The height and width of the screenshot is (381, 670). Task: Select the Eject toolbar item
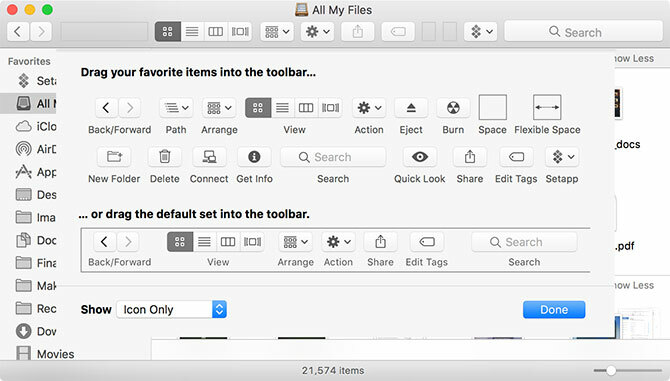[x=411, y=108]
